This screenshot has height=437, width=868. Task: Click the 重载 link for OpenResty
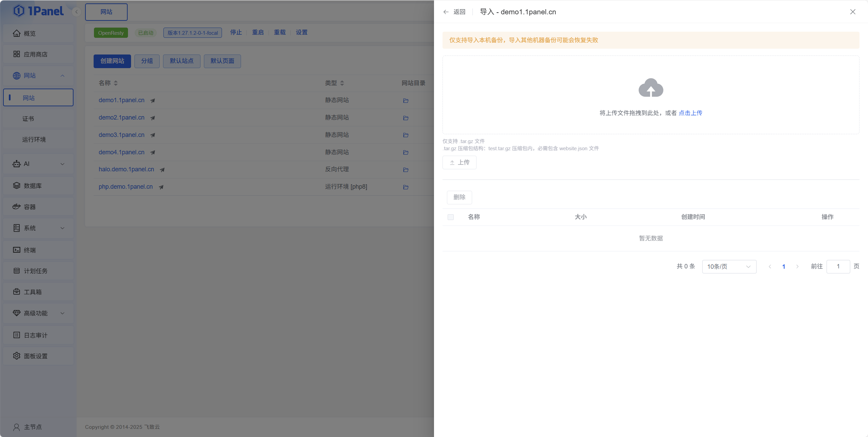280,32
